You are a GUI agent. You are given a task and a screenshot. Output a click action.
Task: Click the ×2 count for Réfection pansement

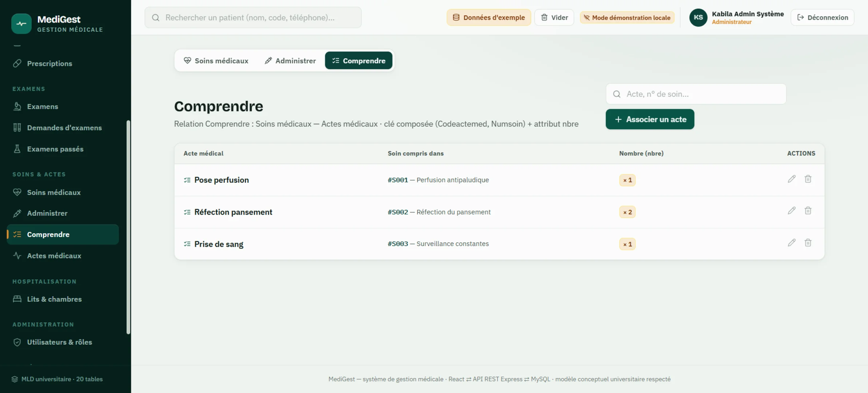click(627, 212)
